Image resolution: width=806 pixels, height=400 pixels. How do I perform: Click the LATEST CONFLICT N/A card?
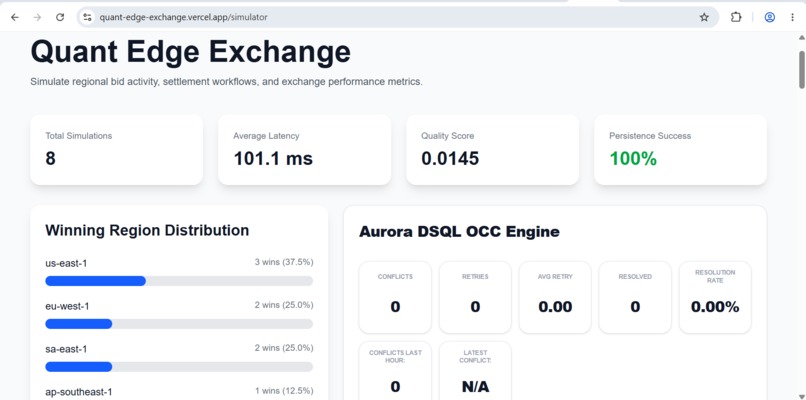475,371
